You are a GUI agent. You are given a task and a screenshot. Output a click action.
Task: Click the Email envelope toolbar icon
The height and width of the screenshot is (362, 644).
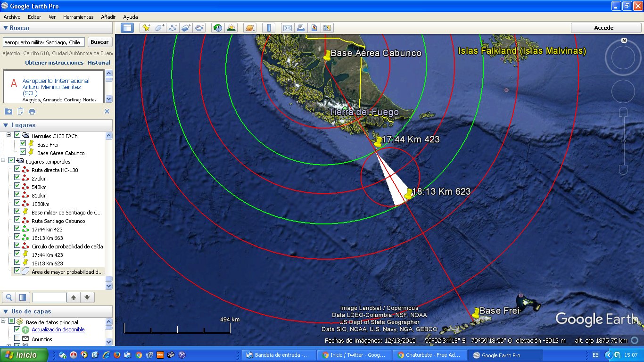pyautogui.click(x=287, y=28)
